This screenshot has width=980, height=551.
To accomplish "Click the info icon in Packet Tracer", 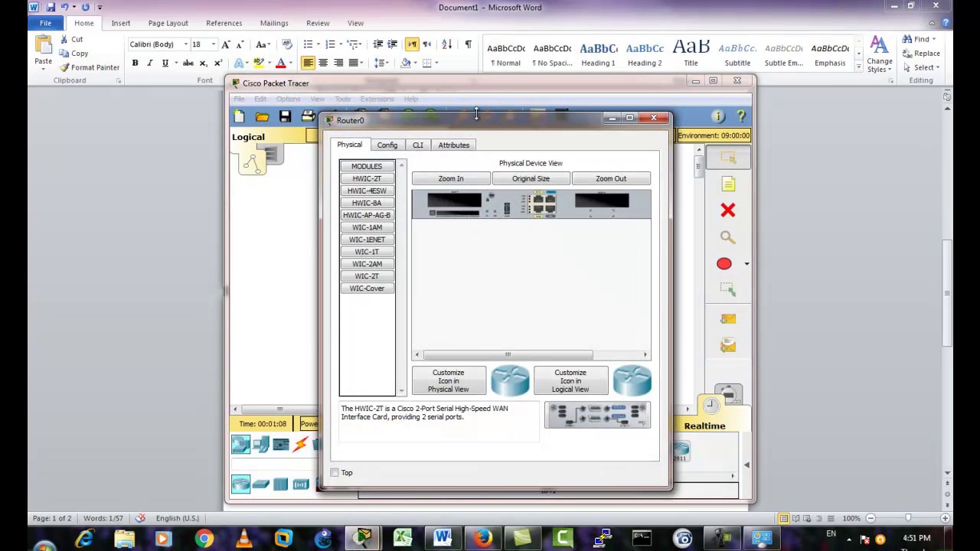I will 717,116.
